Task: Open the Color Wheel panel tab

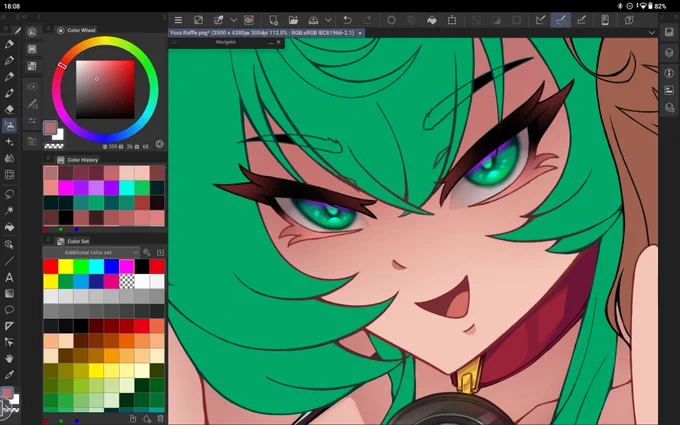Action: click(76, 30)
